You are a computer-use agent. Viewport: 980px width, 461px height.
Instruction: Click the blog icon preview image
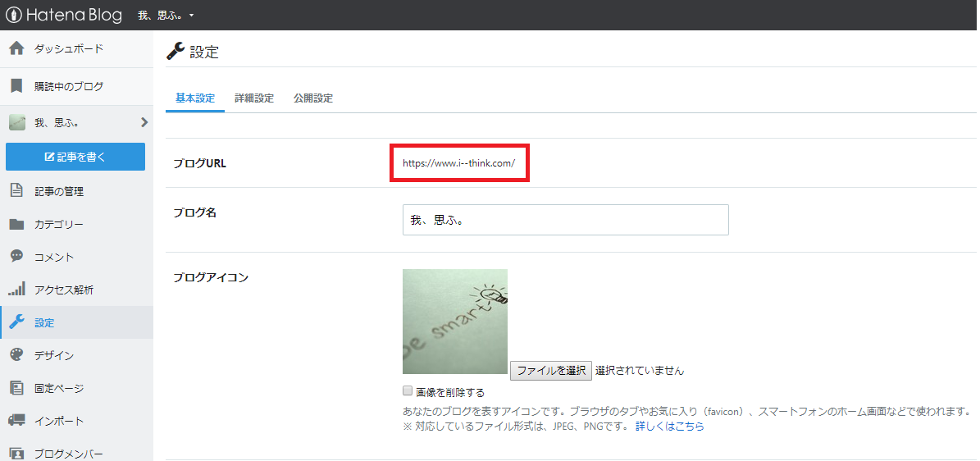[x=455, y=322]
